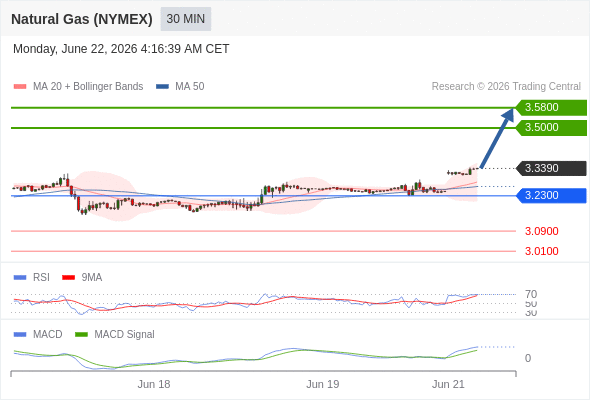Click the pink MA 20 Bollinger legend swatch

[x=20, y=87]
